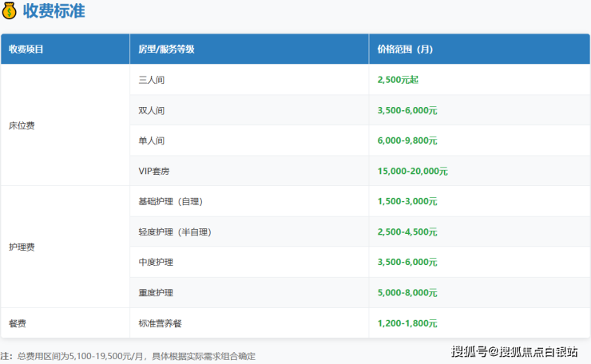This screenshot has width=591, height=364.
Task: Select the VIP套房 row
Action: coord(155,171)
